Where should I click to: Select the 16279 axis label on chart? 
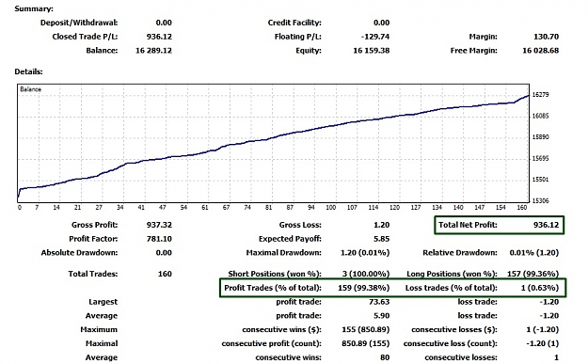click(x=540, y=95)
